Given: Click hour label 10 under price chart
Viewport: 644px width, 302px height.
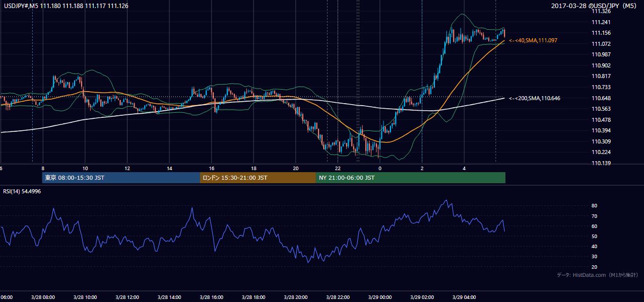Looking at the screenshot, I should click(85, 168).
